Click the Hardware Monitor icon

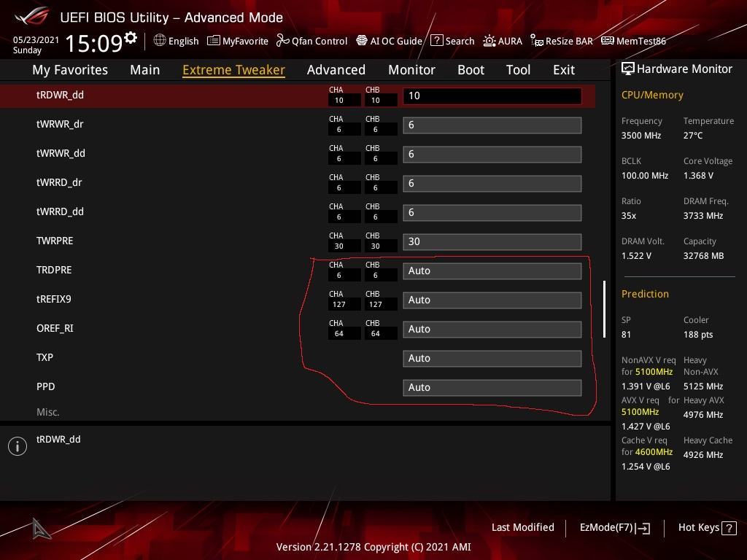[x=628, y=69]
